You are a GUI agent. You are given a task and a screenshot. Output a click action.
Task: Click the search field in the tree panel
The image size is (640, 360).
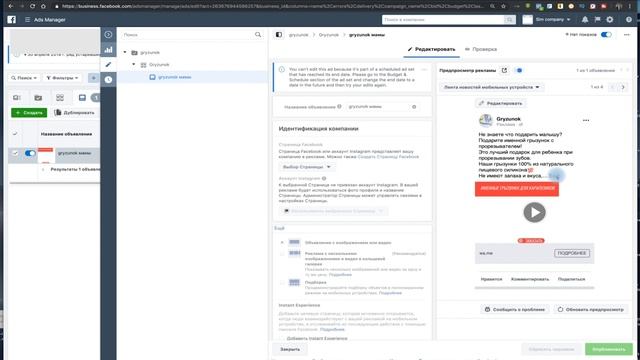pos(188,35)
